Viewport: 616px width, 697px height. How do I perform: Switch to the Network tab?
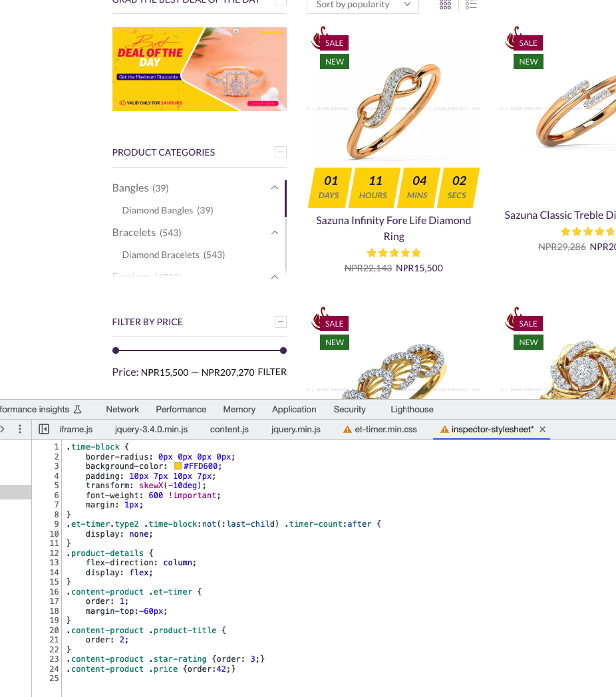click(x=122, y=410)
